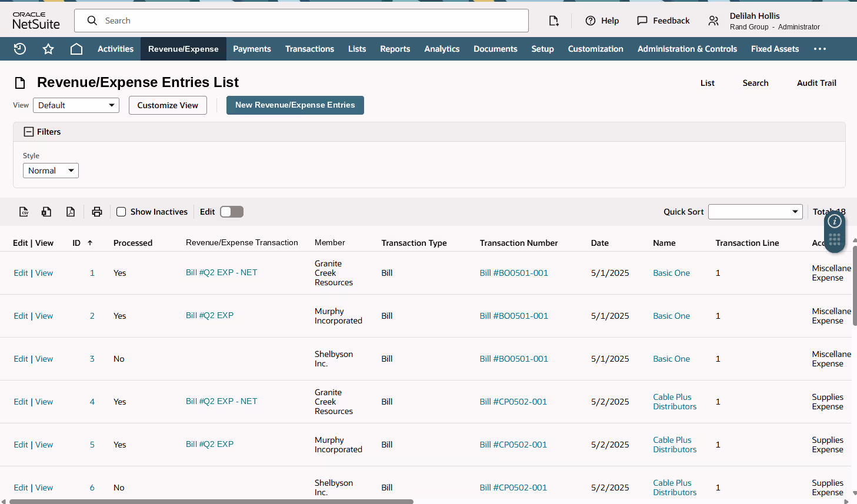Open Bill #BO0501-001 in row ID 2

tap(513, 316)
